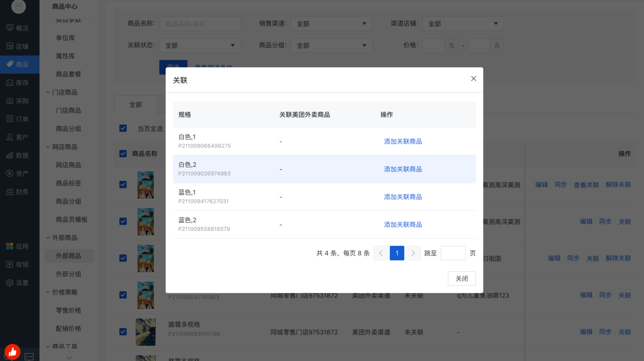Open 商品套餐 in the submenu
This screenshot has height=361, width=644.
tap(68, 74)
